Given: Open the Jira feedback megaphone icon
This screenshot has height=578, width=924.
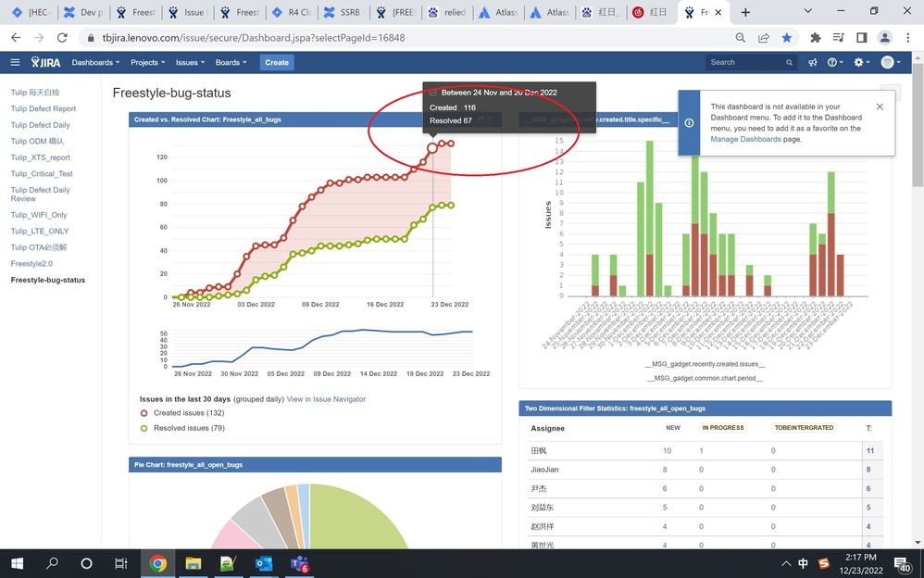Looking at the screenshot, I should point(813,62).
